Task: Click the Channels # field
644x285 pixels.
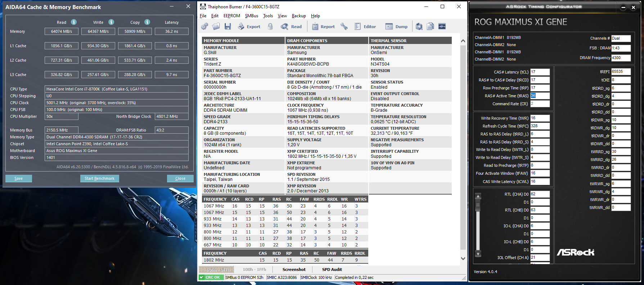Action: click(621, 38)
